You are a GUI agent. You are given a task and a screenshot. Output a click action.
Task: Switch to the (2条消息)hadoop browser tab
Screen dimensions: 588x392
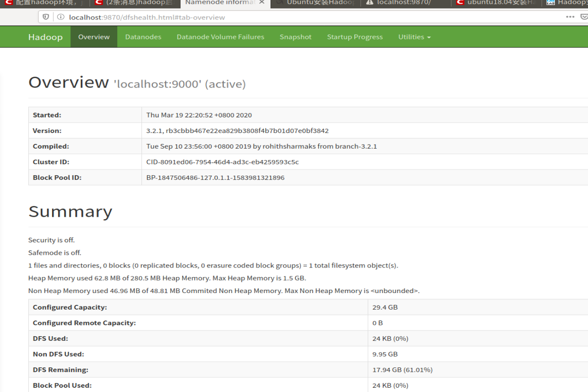coord(134,3)
